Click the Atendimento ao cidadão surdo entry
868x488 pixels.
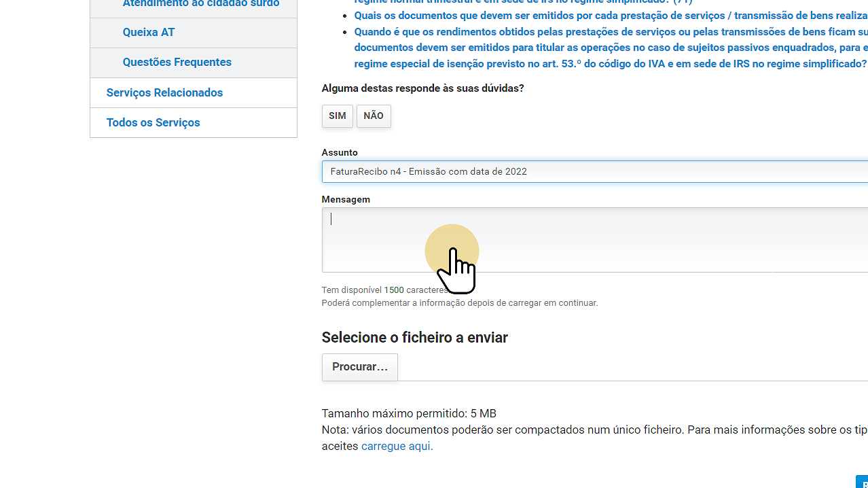pyautogui.click(x=200, y=4)
